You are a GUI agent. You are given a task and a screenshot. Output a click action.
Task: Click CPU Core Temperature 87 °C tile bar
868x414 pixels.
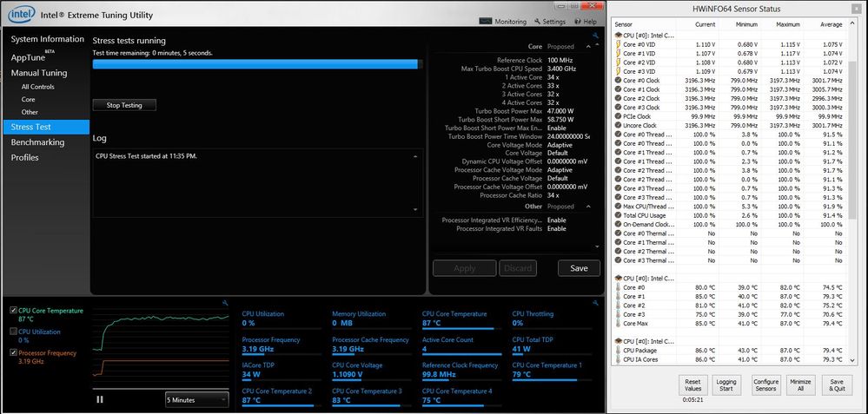click(461, 328)
